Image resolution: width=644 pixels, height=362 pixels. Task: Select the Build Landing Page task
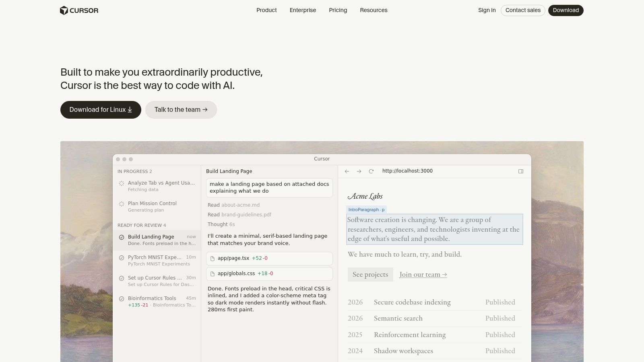157,240
